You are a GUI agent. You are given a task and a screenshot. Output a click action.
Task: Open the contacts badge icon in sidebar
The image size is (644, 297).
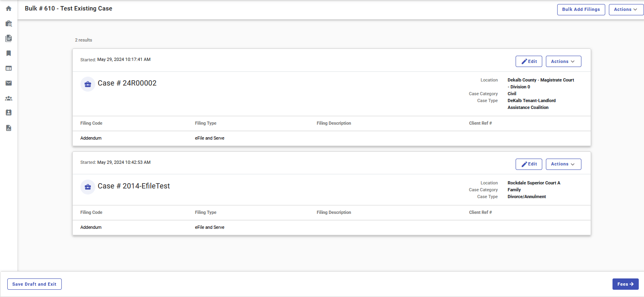(8, 113)
